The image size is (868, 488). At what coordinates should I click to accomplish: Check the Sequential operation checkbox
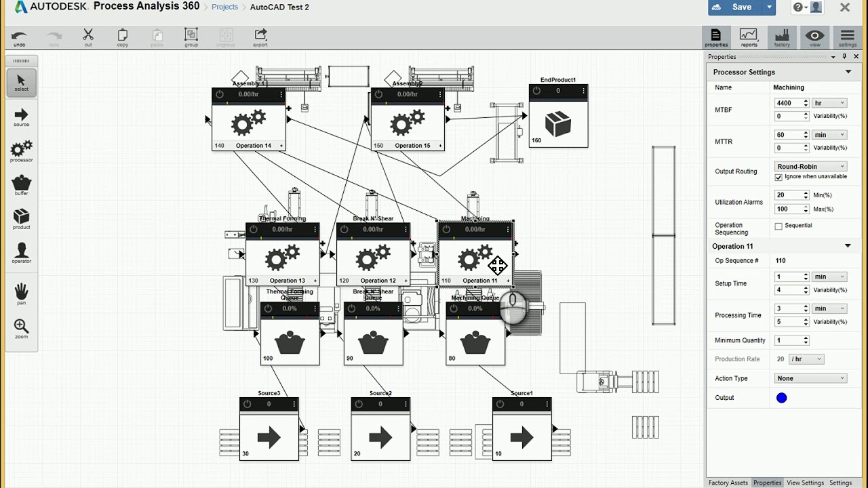click(x=778, y=226)
